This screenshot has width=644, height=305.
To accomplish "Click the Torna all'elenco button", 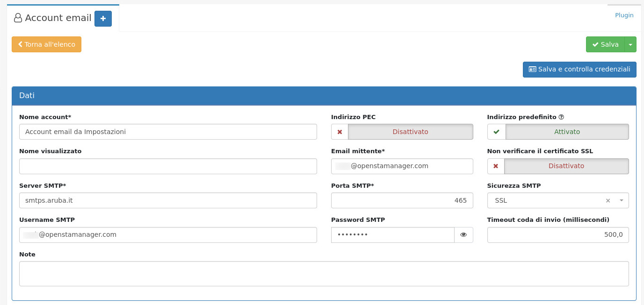I will click(46, 44).
